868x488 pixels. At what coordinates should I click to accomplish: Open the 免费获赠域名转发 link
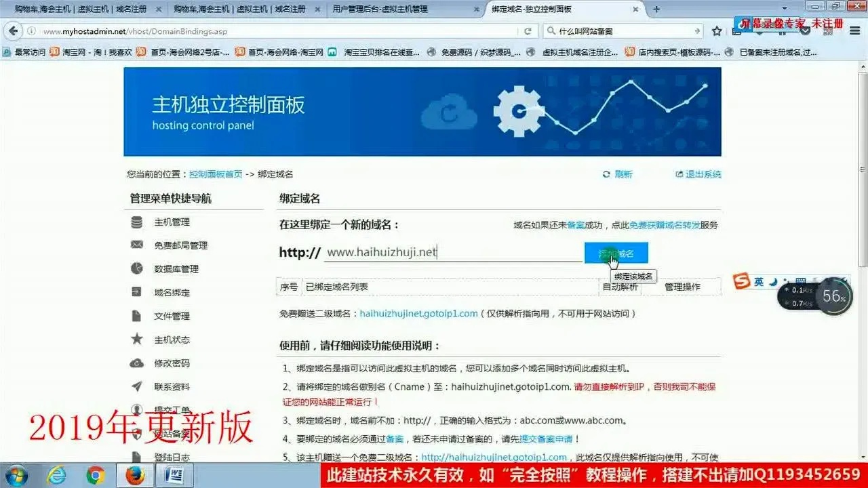665,225
